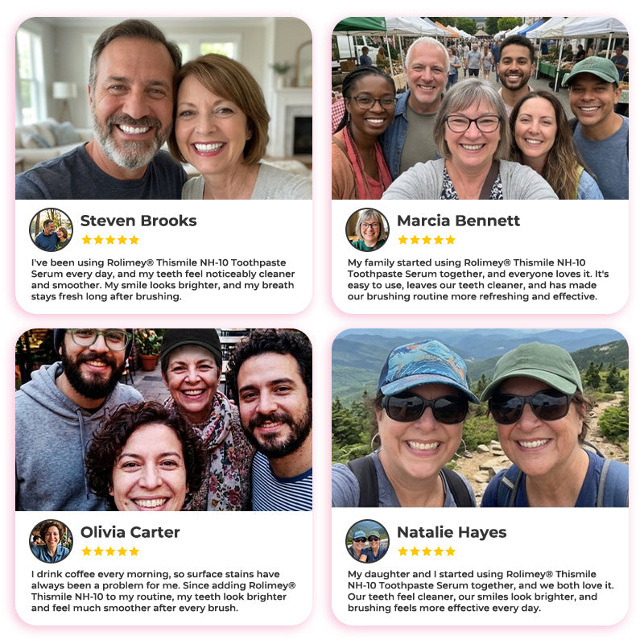Open Natalie Hayes' round profile avatar
Screen dimensions: 644x644
point(367,541)
